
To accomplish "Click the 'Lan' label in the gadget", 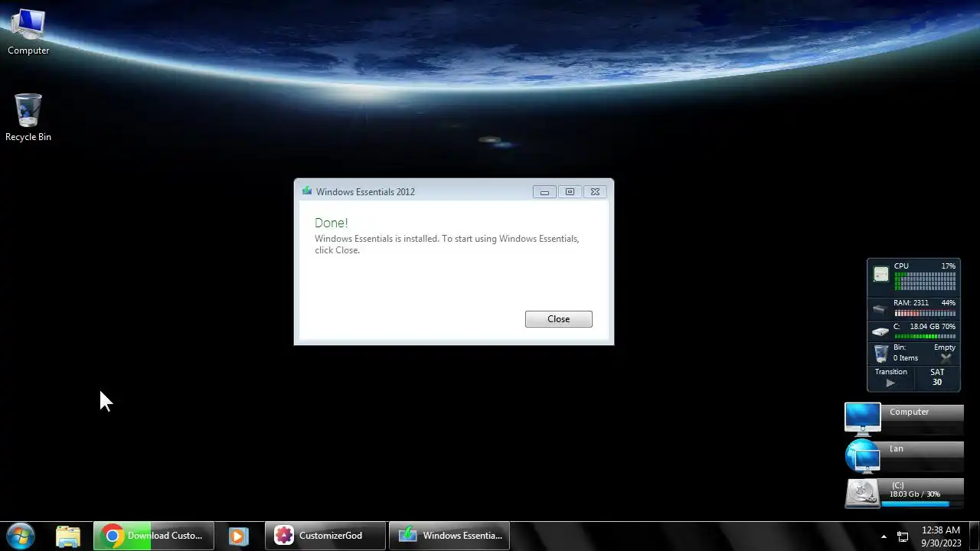I will (x=897, y=448).
